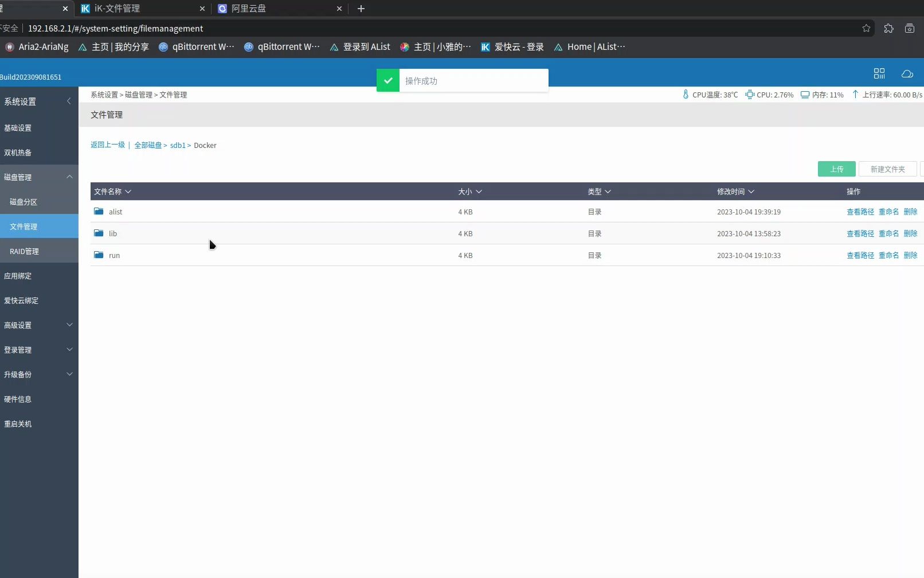Open the 登录到 AList bookmark
This screenshot has width=924, height=578.
point(360,47)
